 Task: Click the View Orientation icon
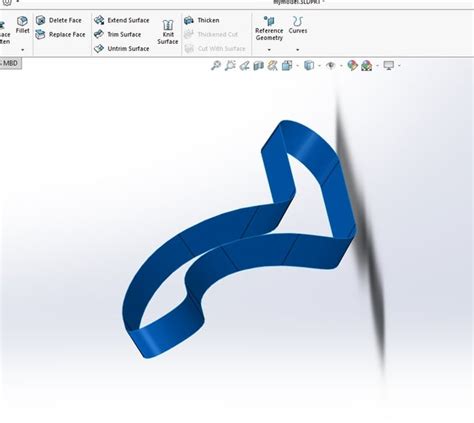287,66
